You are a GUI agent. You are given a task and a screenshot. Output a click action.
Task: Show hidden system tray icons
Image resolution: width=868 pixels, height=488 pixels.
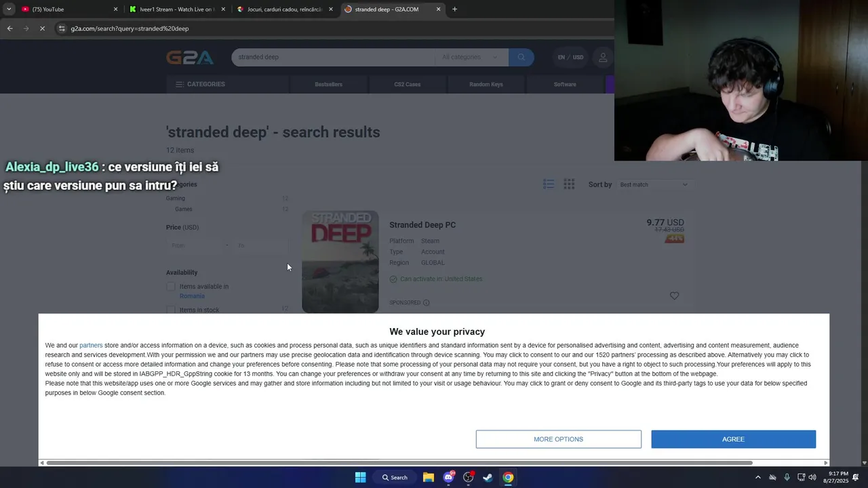pyautogui.click(x=757, y=477)
